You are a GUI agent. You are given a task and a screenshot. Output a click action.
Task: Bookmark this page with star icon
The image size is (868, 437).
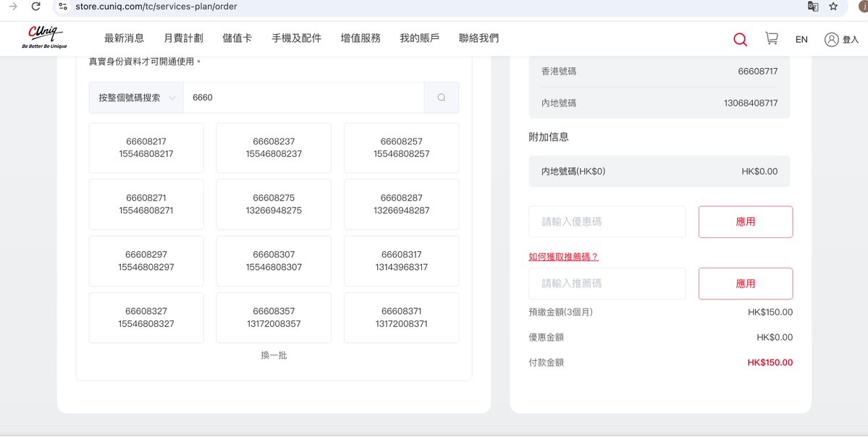pyautogui.click(x=833, y=7)
